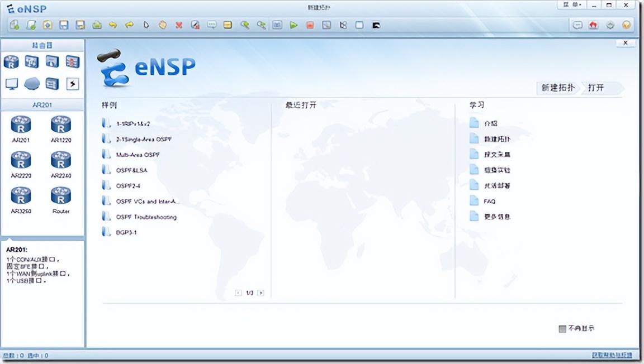Click the yellow palette rectangle icon

(x=228, y=25)
